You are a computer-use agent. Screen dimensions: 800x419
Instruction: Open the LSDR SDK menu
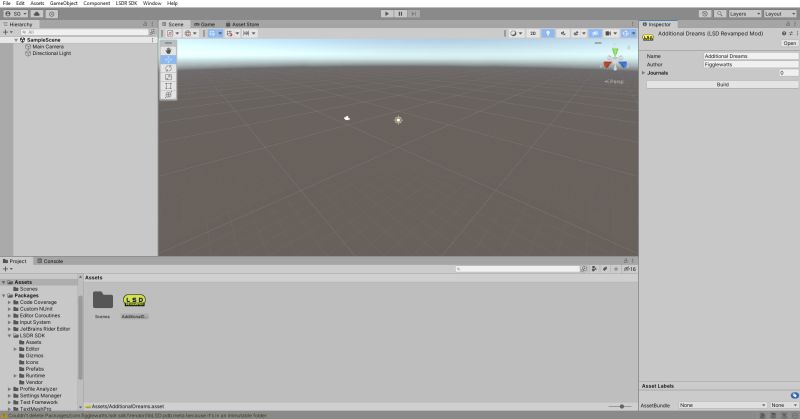(126, 3)
